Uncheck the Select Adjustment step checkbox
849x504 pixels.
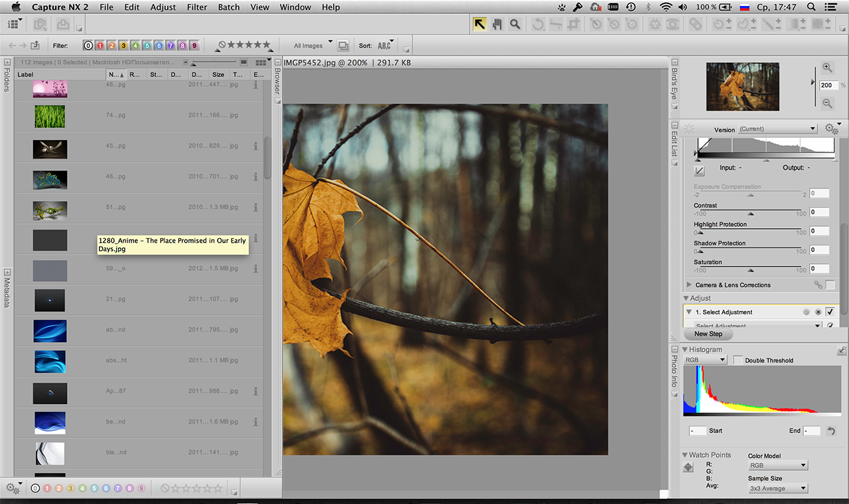(x=830, y=312)
